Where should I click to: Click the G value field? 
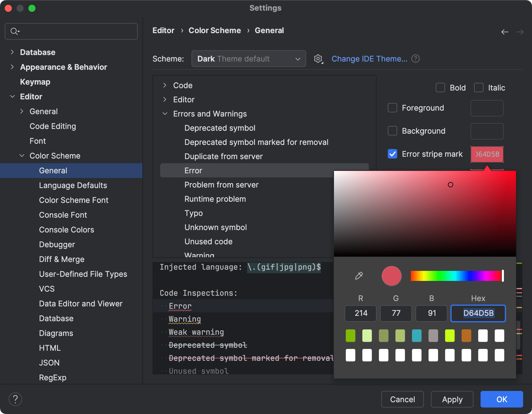pos(396,313)
